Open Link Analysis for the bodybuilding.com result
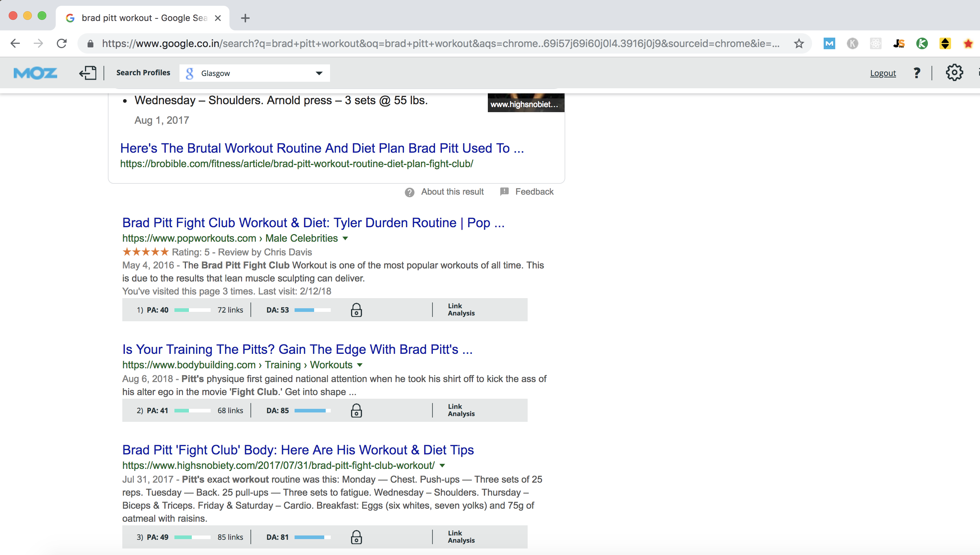 coord(461,410)
